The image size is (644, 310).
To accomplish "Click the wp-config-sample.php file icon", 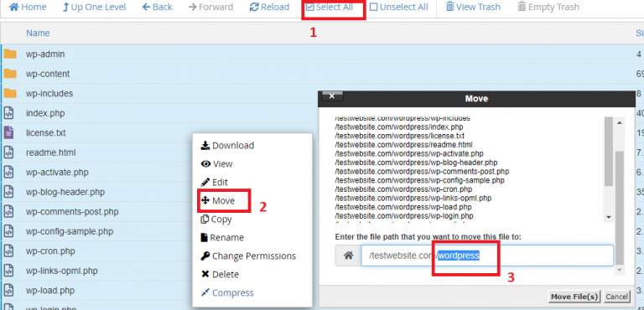I will pos(8,231).
